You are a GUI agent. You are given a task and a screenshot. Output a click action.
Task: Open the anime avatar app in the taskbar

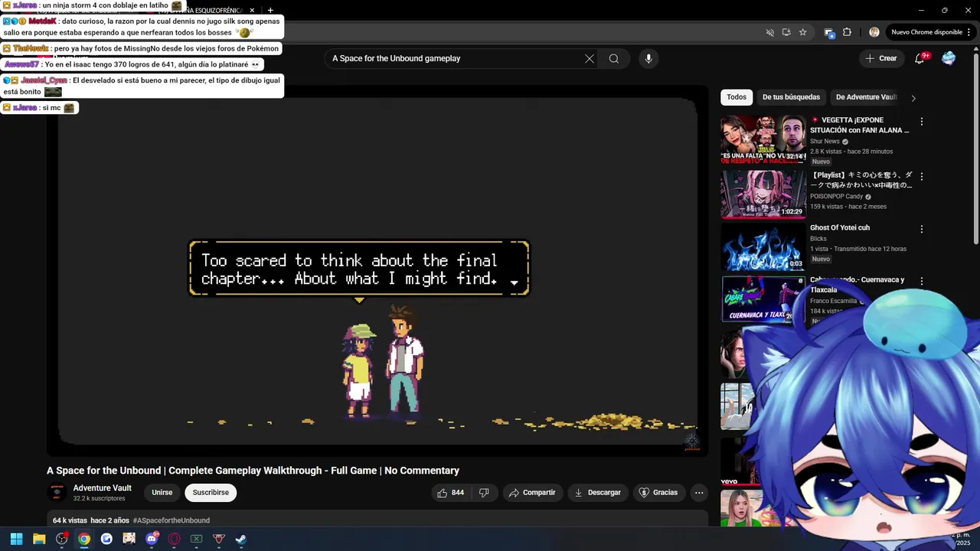(129, 539)
